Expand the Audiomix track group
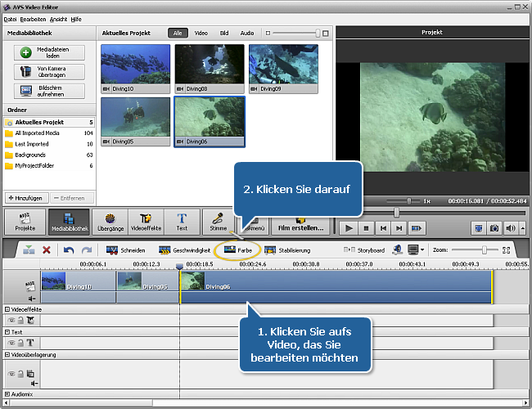The height and width of the screenshot is (409, 532). (7, 393)
